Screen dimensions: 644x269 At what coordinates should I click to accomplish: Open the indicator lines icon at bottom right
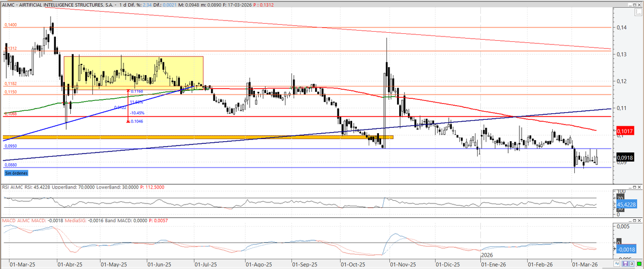(617, 264)
